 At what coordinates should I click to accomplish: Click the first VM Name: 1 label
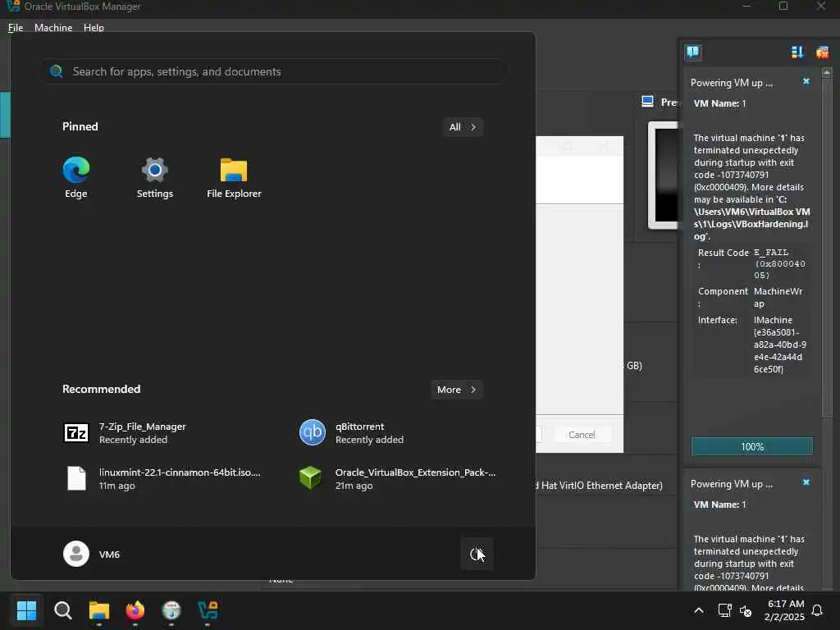pos(719,103)
